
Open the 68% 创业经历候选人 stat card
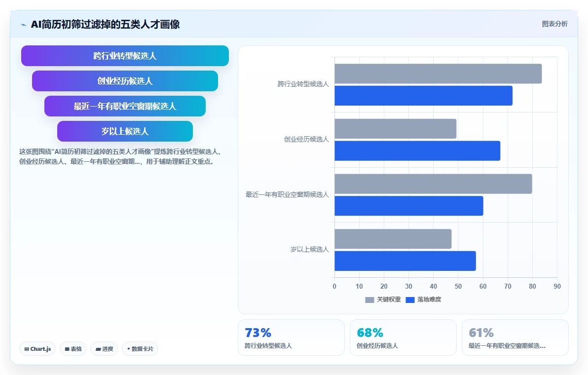point(403,337)
